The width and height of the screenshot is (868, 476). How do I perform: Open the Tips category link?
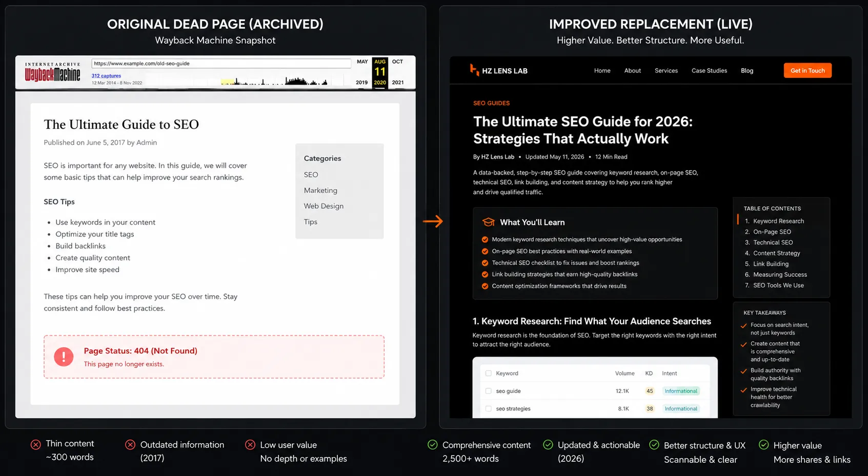310,222
